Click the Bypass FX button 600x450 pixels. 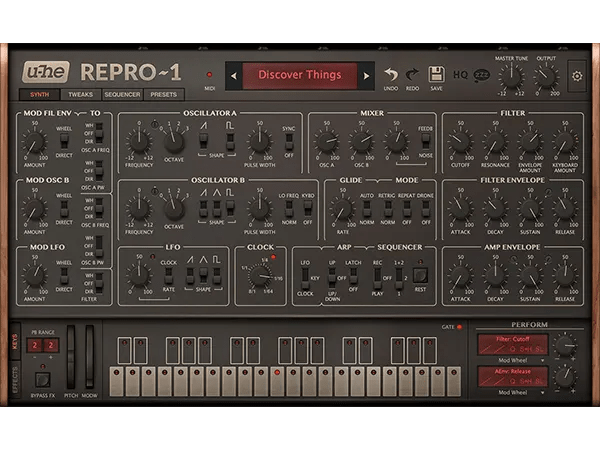pos(42,380)
